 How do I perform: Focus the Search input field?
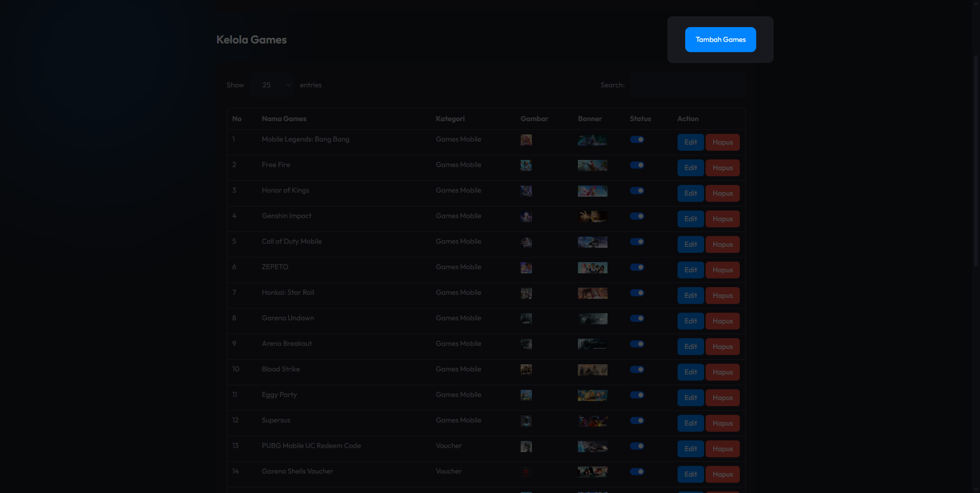coord(688,85)
